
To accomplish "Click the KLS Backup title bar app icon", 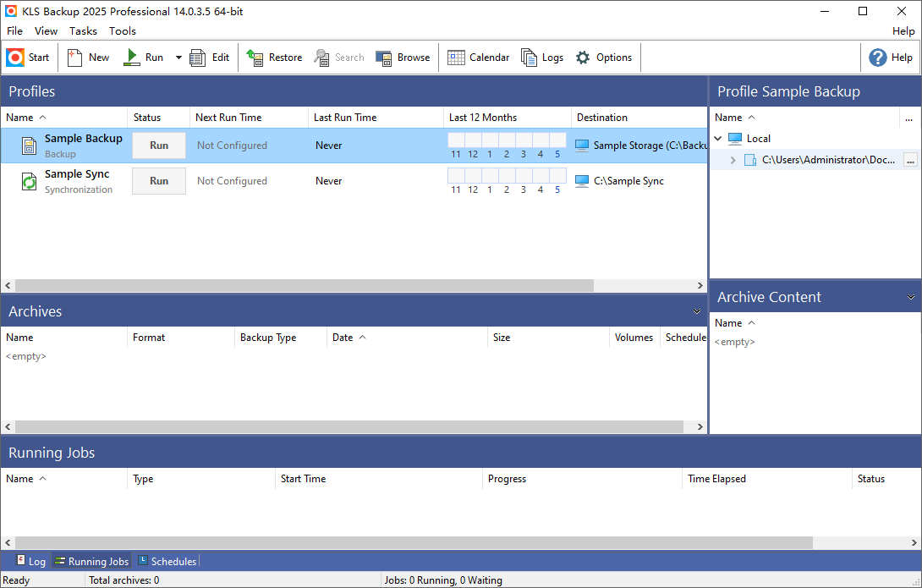I will click(11, 11).
